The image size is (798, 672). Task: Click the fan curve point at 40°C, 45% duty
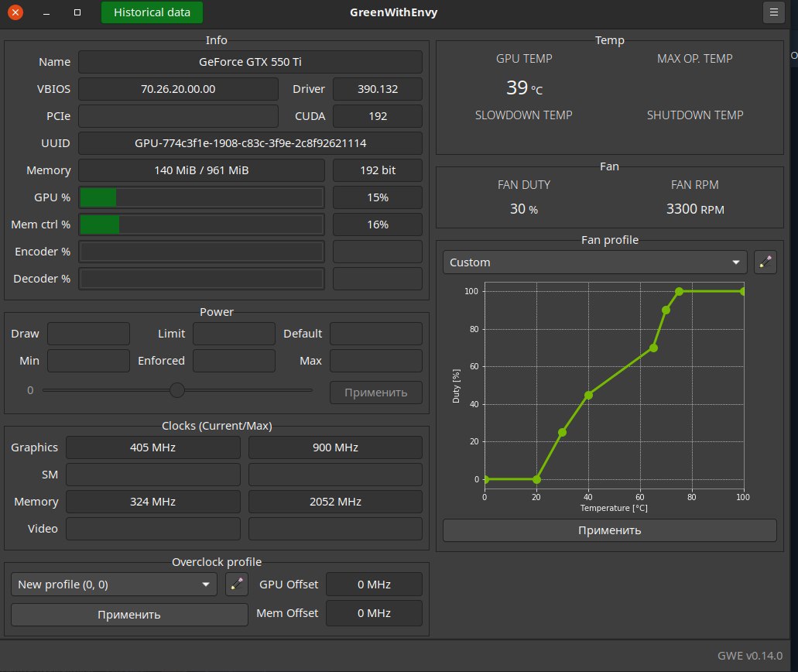coord(588,395)
